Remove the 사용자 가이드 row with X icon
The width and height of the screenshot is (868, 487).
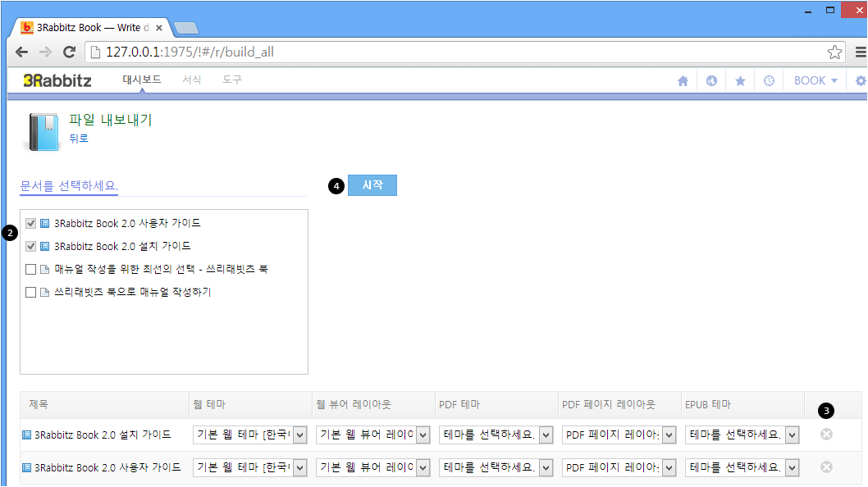pyautogui.click(x=826, y=467)
